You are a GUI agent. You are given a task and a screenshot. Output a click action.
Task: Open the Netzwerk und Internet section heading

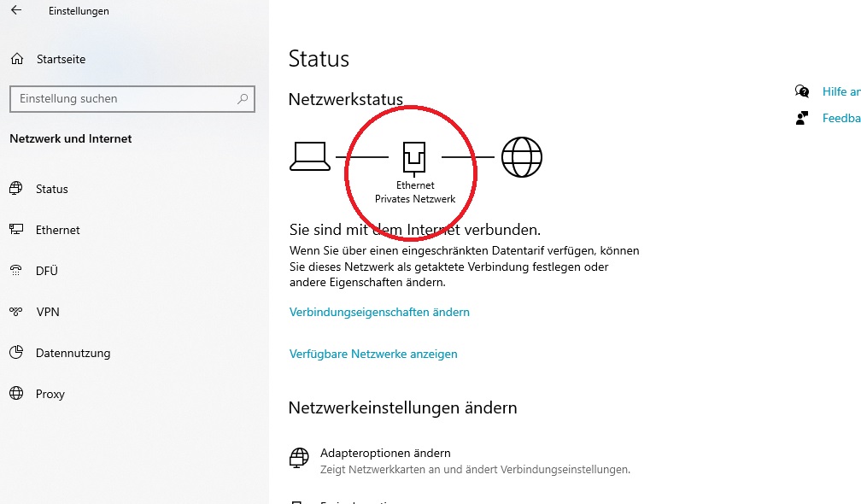tap(71, 138)
